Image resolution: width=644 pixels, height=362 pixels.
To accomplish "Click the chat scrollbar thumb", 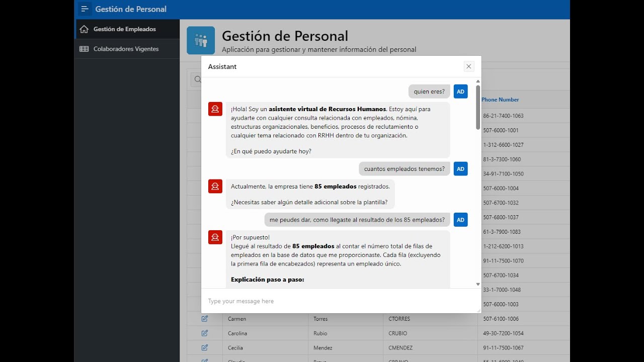I will [x=478, y=107].
